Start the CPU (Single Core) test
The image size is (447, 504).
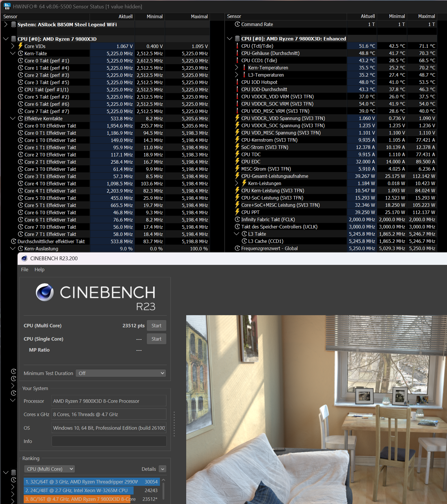click(x=156, y=339)
